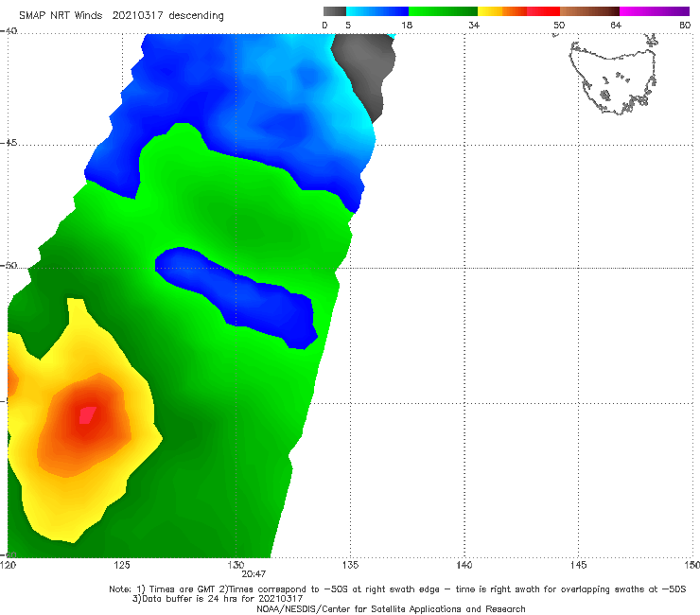Click the note 'Data buffer is 24 hrs for 20210317'
This screenshot has width=700, height=615.
(x=222, y=599)
